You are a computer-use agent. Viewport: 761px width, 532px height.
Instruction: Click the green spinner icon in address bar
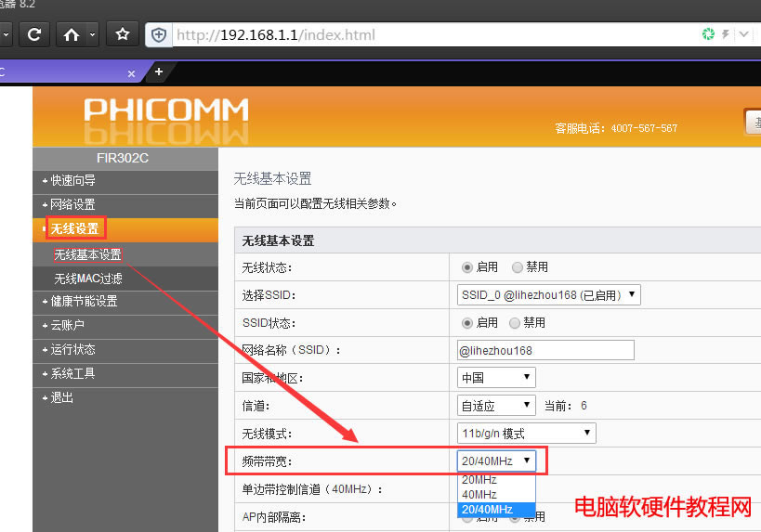pyautogui.click(x=709, y=34)
